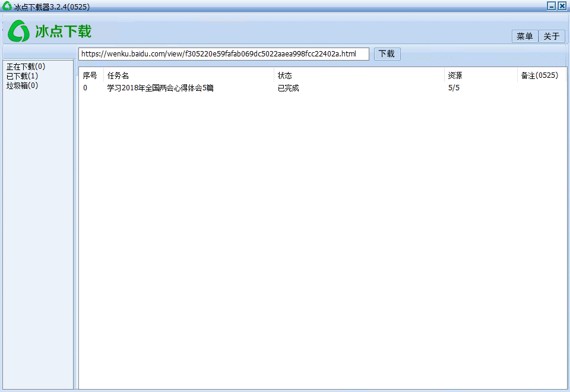Open the 关于 about button
Viewport: 570px width, 392px height.
click(x=552, y=36)
